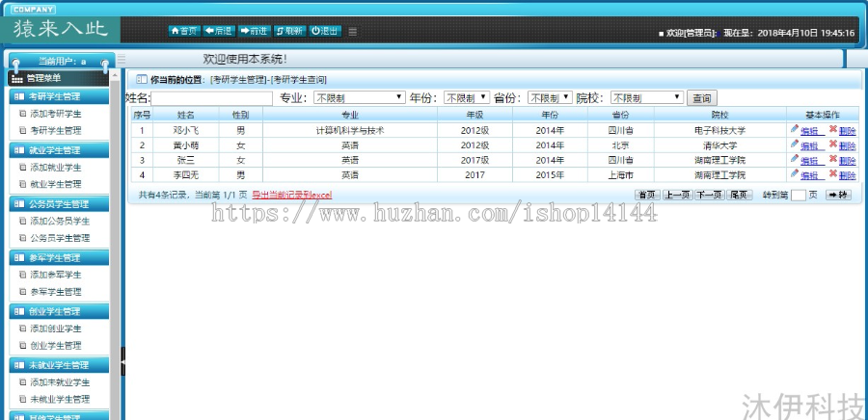Viewport: 868px width, 420px height.
Task: Click the 转 go-to-page button
Action: point(838,195)
